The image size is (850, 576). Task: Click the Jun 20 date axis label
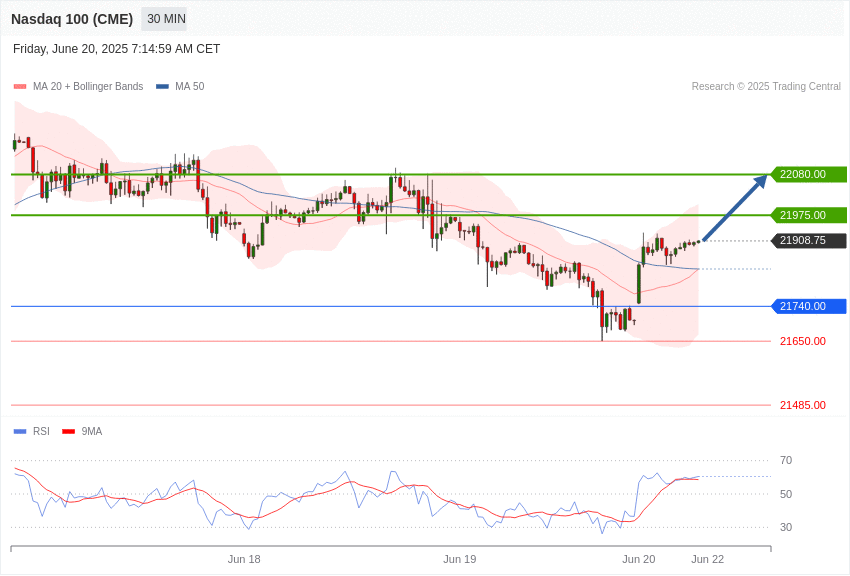(639, 559)
